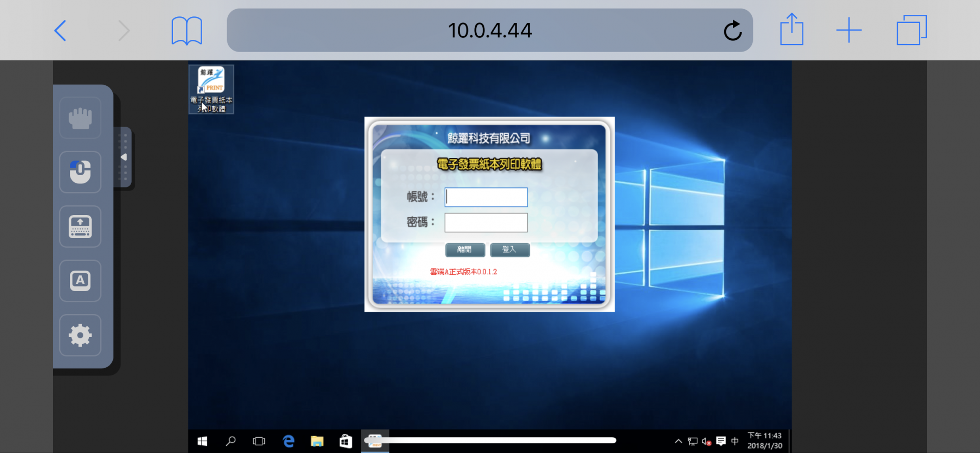Tap the hand gesture mode icon

[80, 118]
